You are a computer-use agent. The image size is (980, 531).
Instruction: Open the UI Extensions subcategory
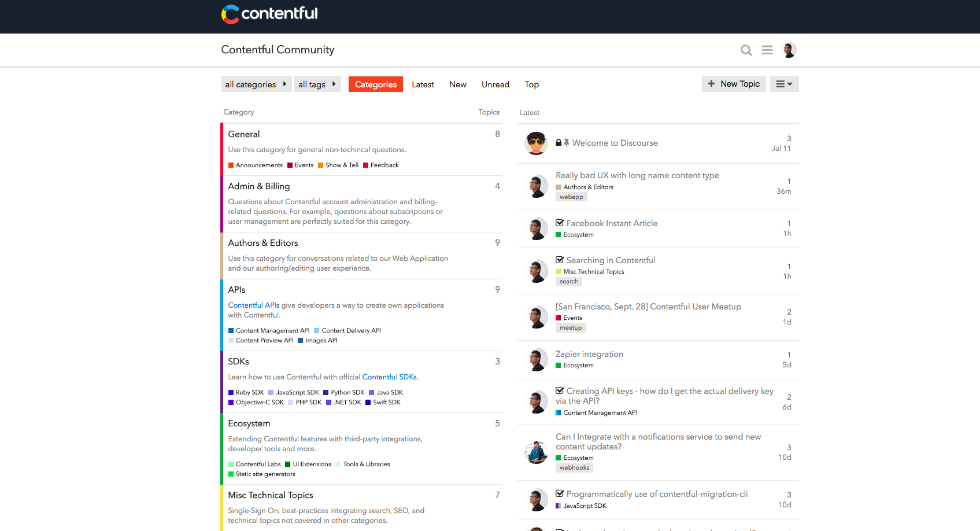pyautogui.click(x=308, y=464)
